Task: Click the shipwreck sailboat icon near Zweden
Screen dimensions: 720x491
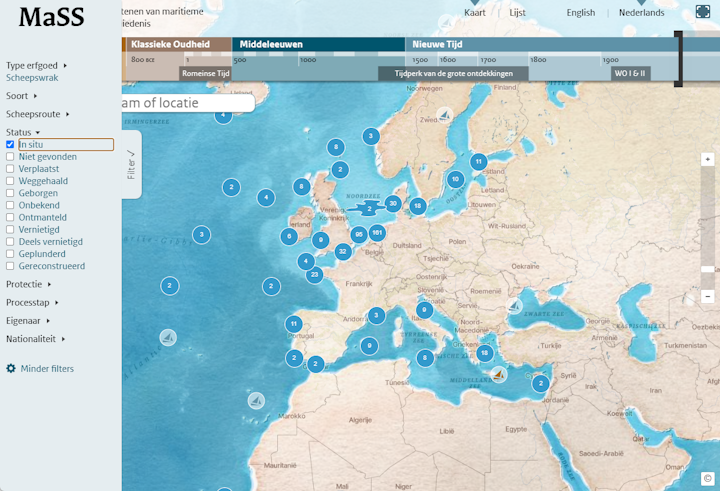Action: click(444, 115)
